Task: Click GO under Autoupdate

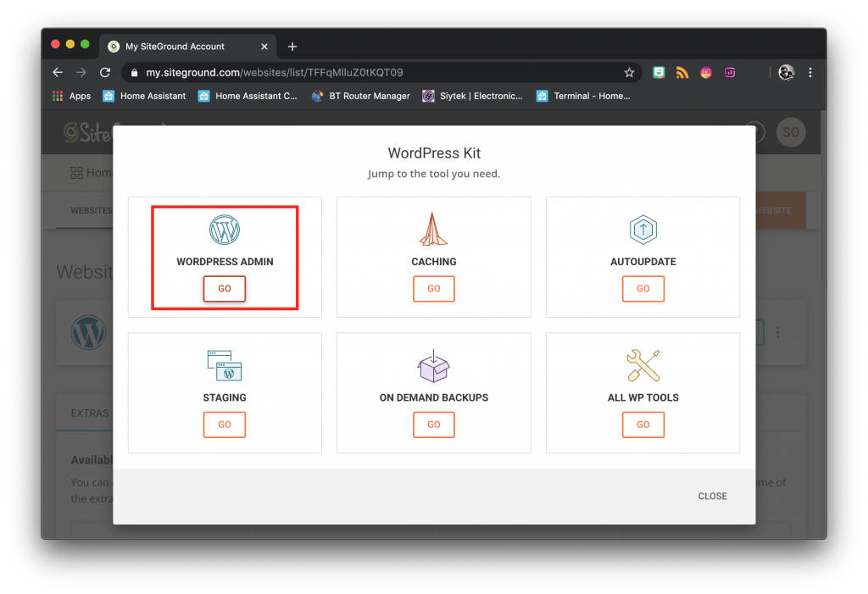Action: [x=643, y=288]
